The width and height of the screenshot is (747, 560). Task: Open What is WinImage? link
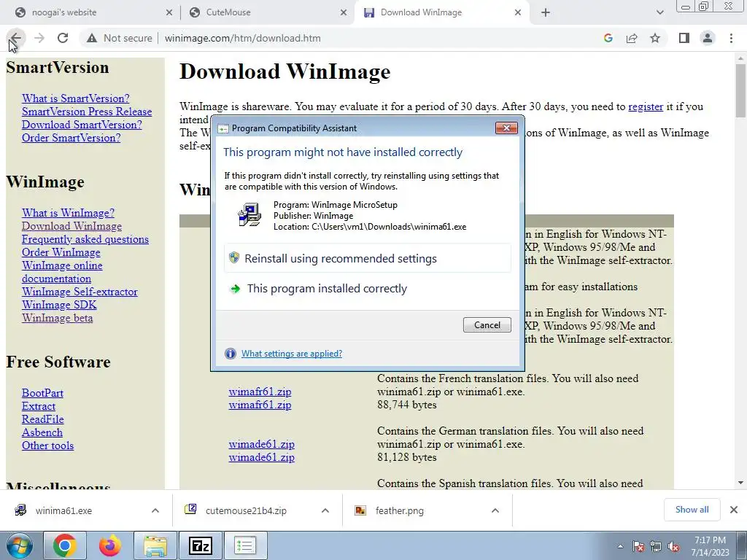pos(68,213)
